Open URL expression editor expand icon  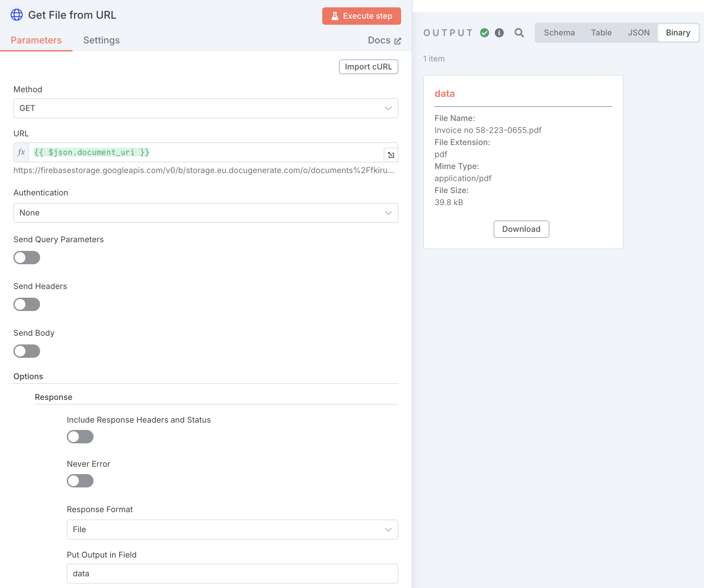click(390, 155)
